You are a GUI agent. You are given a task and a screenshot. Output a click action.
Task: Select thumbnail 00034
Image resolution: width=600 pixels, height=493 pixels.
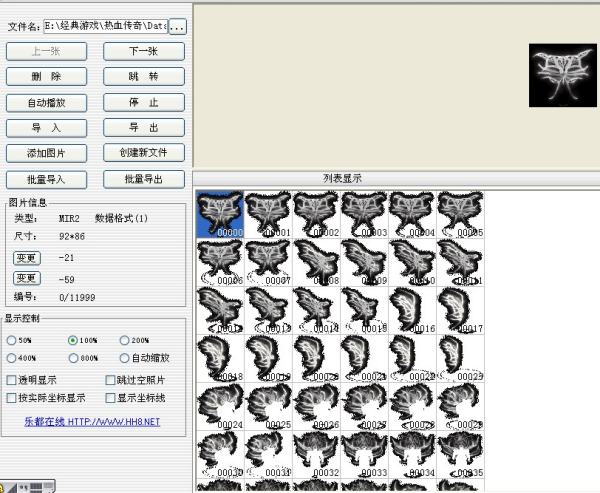(412, 455)
